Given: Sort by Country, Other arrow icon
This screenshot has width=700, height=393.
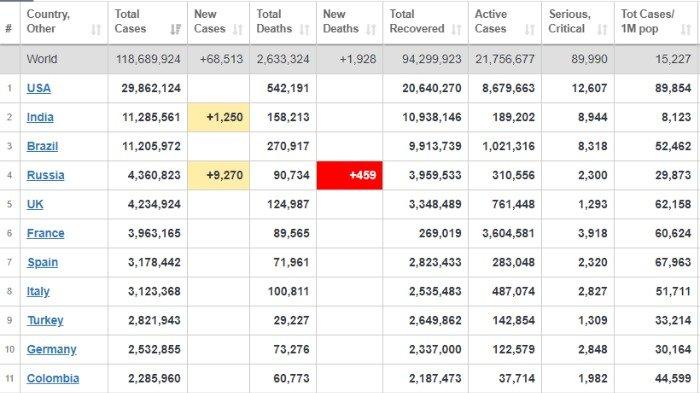Looking at the screenshot, I should coord(96,29).
